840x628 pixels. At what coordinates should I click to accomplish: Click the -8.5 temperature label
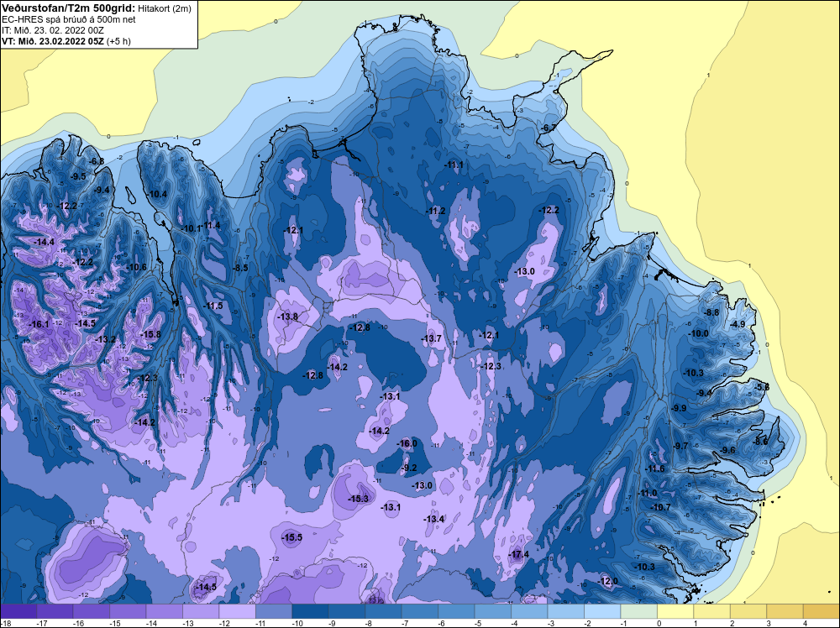tap(240, 268)
